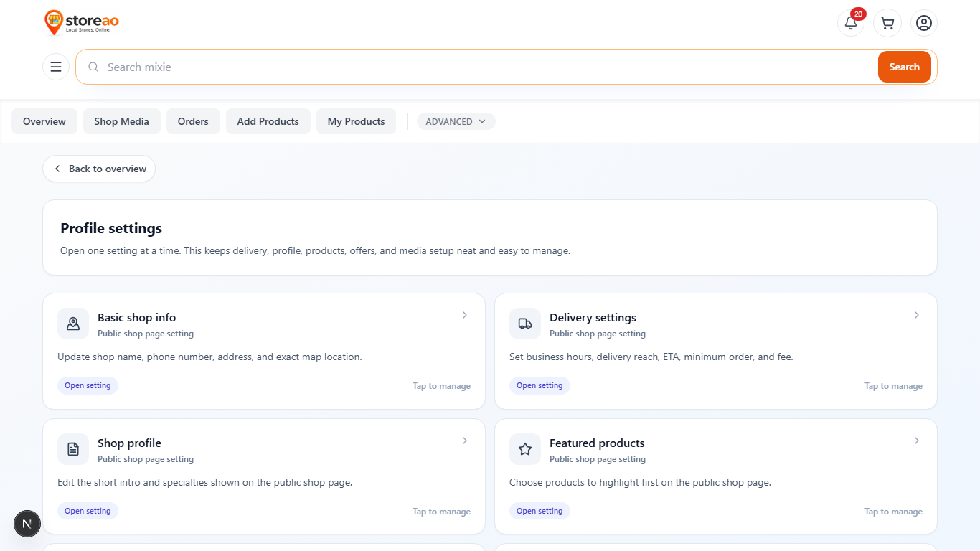Switch to the My Products tab
Image resolution: width=980 pixels, height=551 pixels.
357,121
